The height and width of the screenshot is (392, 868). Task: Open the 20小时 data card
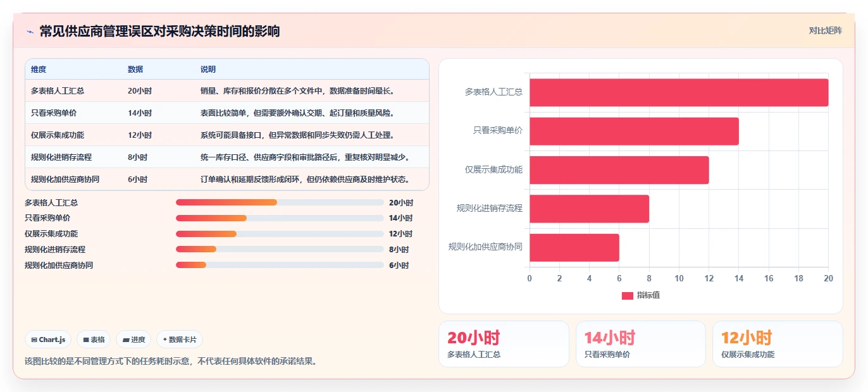[504, 344]
